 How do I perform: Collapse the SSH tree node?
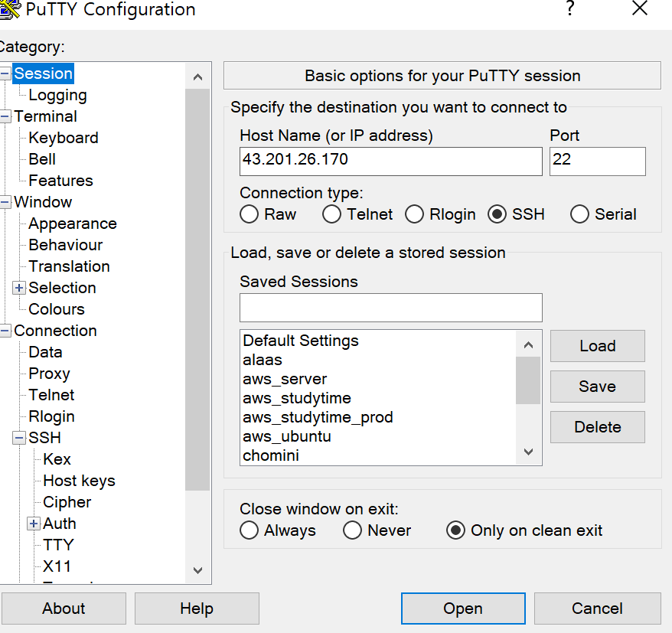point(19,438)
